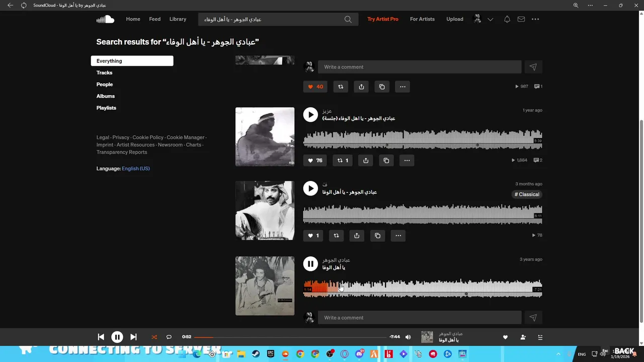Open the messages envelope icon
This screenshot has height=362, width=644.
[521, 19]
